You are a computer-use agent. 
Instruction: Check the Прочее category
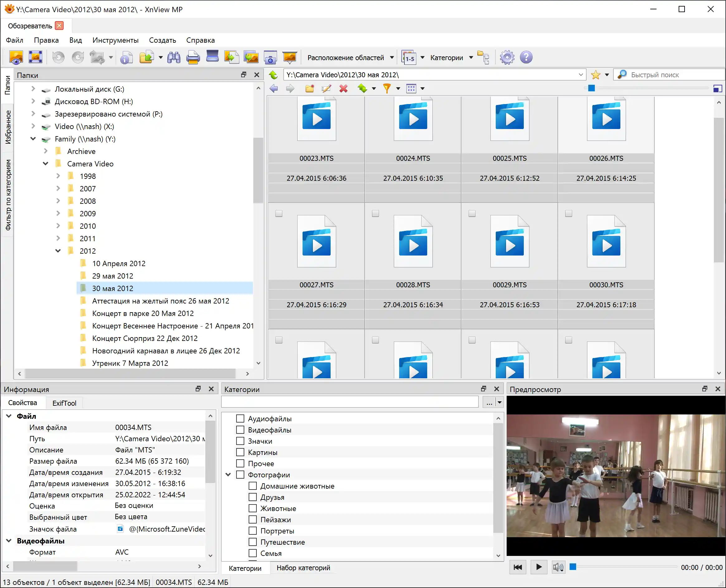pyautogui.click(x=240, y=463)
